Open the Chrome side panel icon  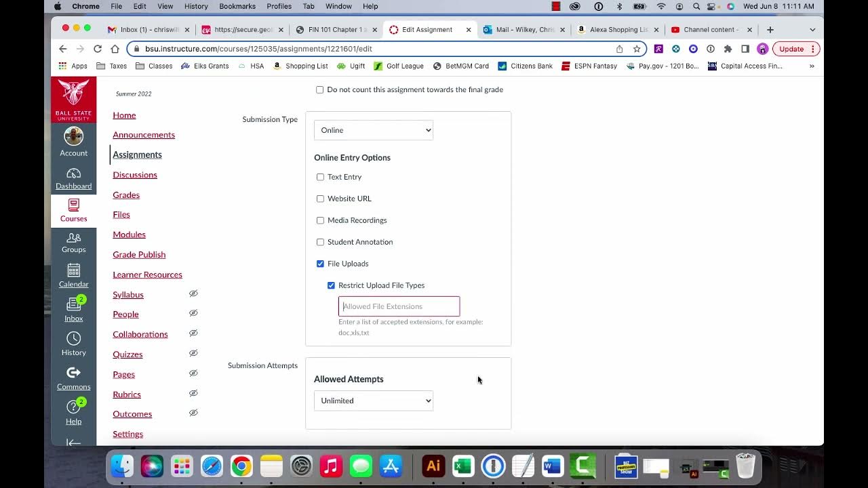pyautogui.click(x=745, y=49)
